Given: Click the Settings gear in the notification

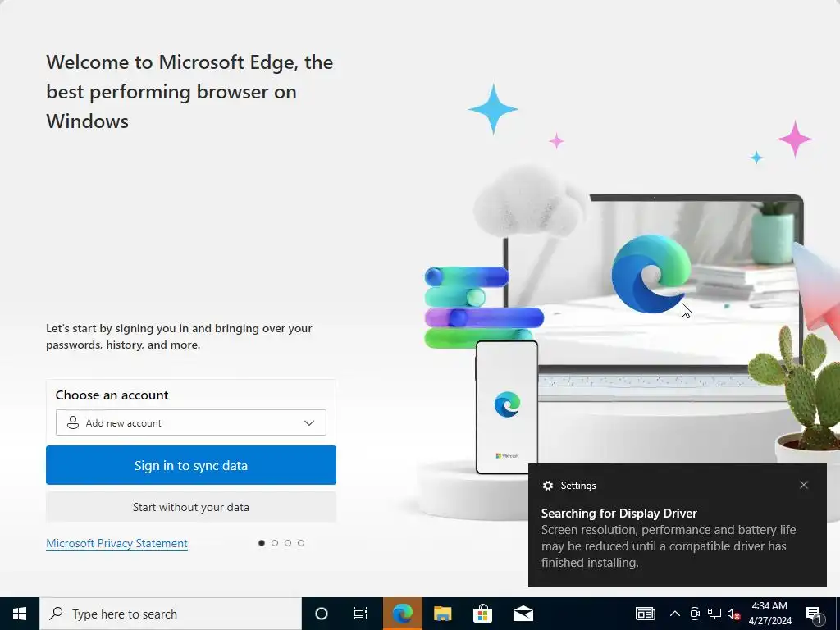Looking at the screenshot, I should coord(547,486).
